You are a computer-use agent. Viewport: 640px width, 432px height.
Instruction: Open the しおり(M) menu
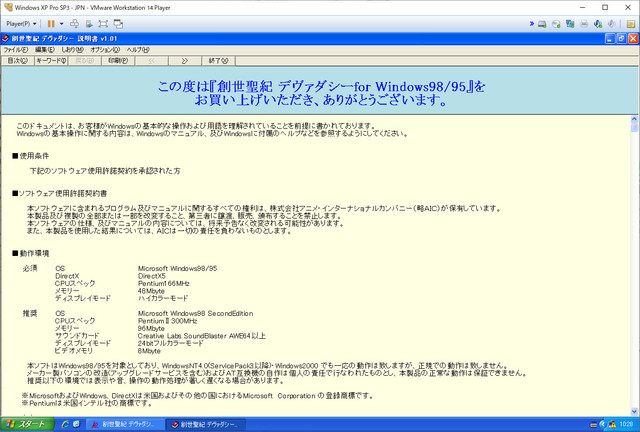[72, 50]
